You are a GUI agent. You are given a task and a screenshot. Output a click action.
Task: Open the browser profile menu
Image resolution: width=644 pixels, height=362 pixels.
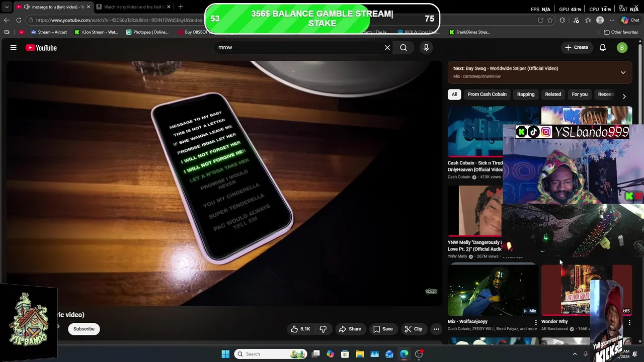click(x=600, y=20)
